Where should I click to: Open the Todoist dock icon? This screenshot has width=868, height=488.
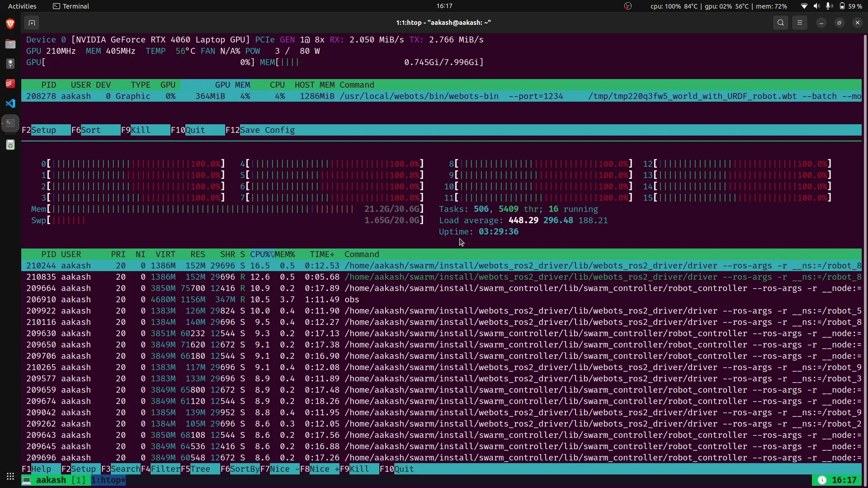click(10, 84)
